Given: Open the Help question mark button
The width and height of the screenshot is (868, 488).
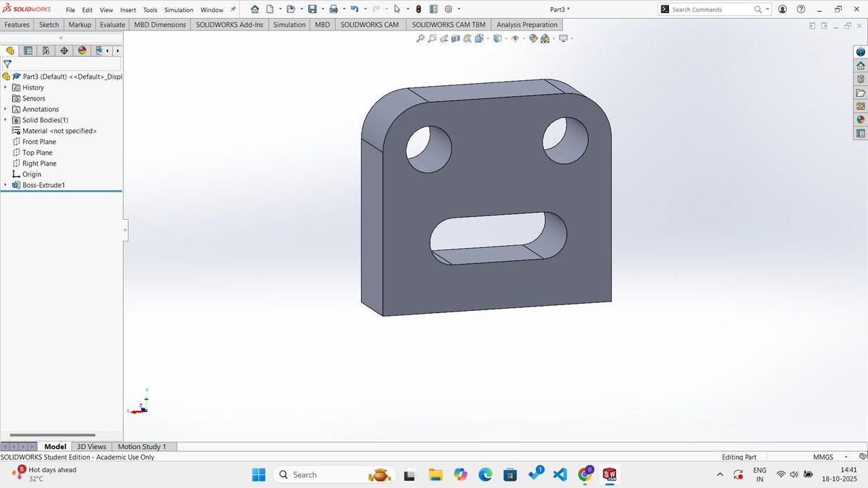Looking at the screenshot, I should pyautogui.click(x=801, y=9).
